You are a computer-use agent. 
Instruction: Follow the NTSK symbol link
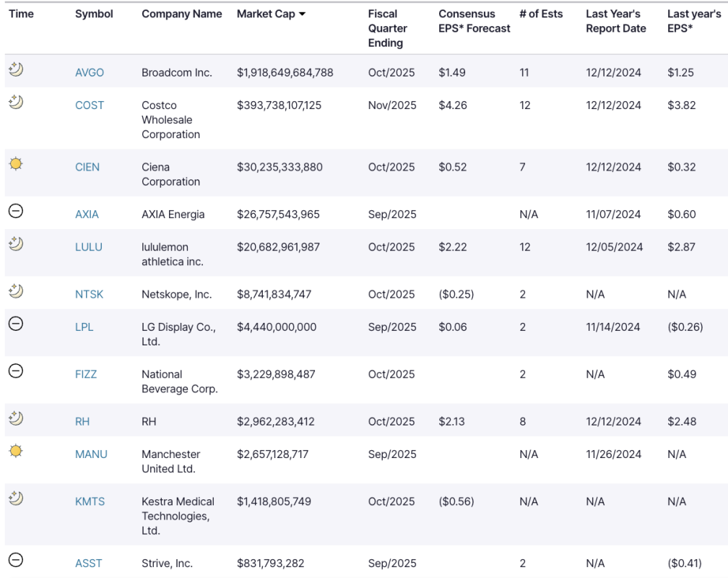90,294
